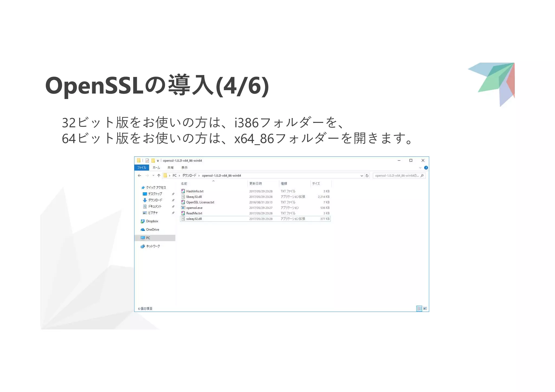
Task: Click the 6 個の項目 status text
Action: (x=145, y=309)
